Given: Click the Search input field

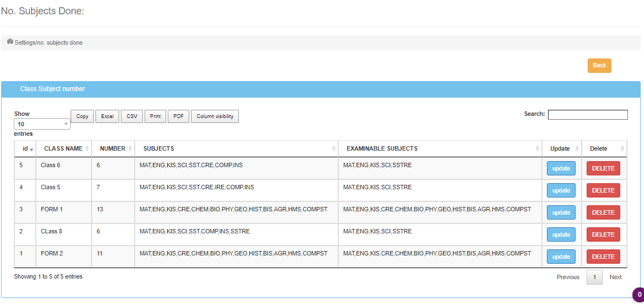Looking at the screenshot, I should (587, 115).
